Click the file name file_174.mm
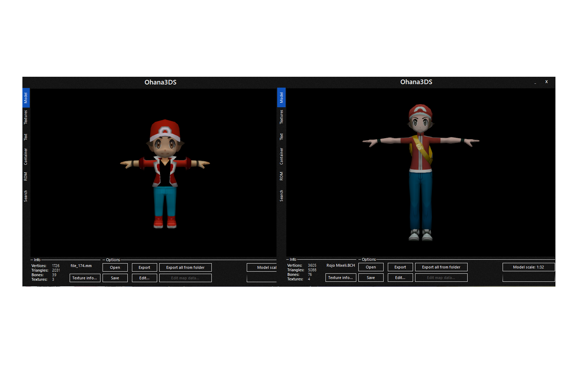 (81, 266)
